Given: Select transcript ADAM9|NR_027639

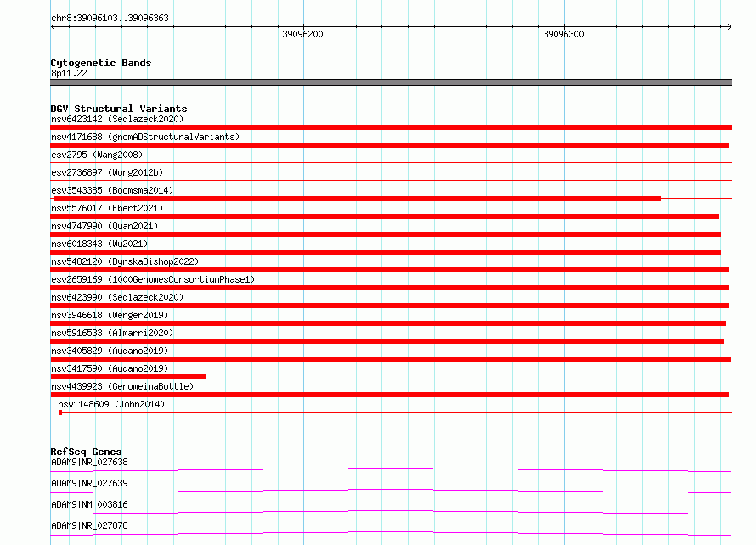Looking at the screenshot, I should tap(89, 483).
